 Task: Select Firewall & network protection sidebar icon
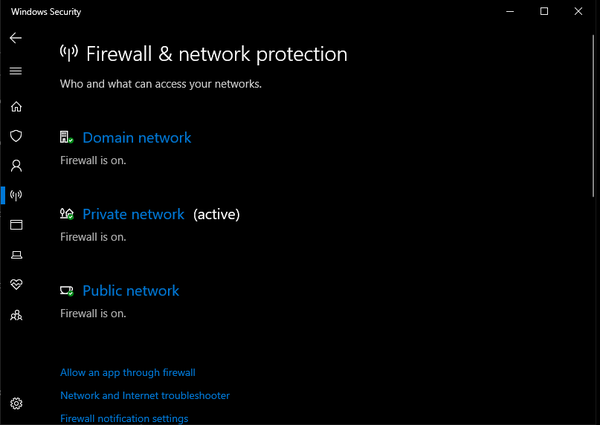tap(16, 195)
